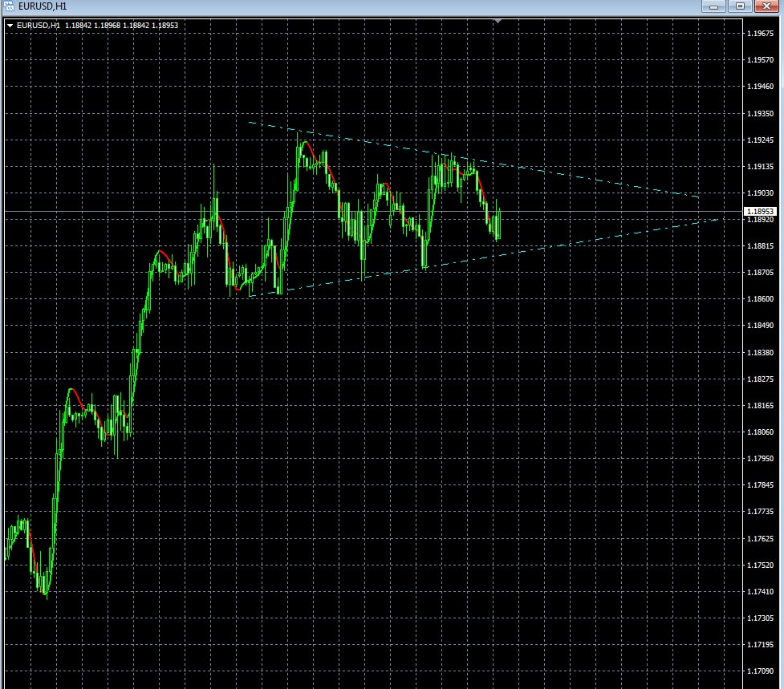Click the 1.19350 price axis label

[760, 113]
